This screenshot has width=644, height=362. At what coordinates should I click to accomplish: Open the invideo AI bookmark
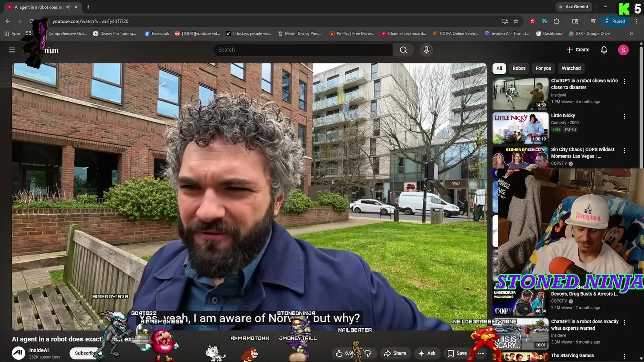[507, 34]
